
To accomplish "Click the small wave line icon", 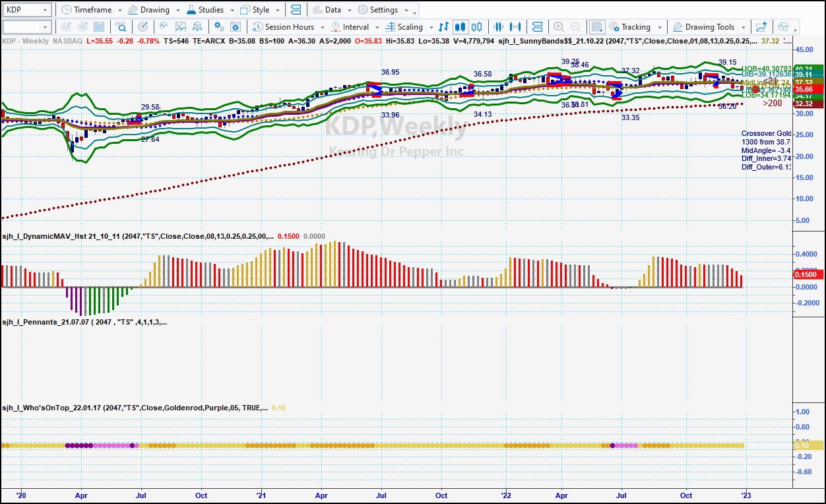I will 163,27.
